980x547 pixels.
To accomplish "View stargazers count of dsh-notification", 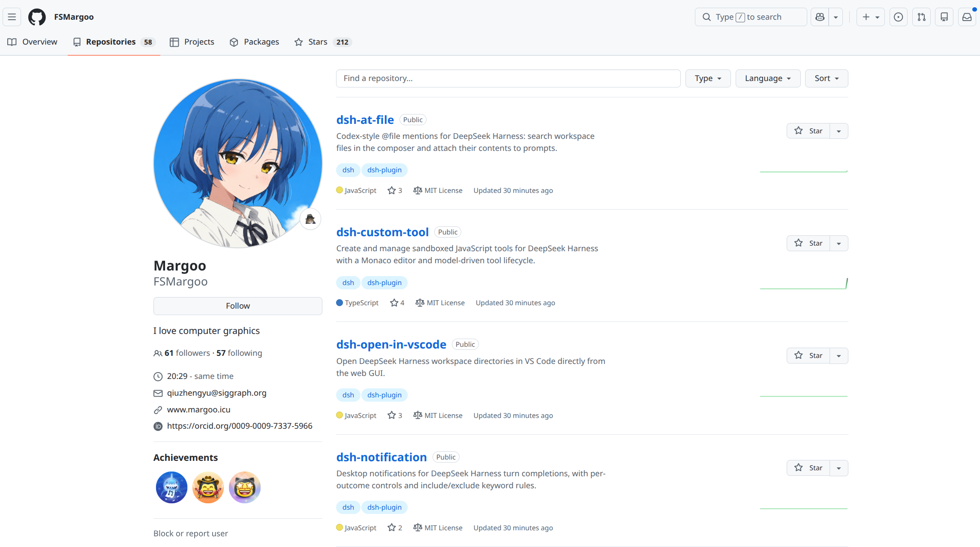I will pyautogui.click(x=395, y=528).
